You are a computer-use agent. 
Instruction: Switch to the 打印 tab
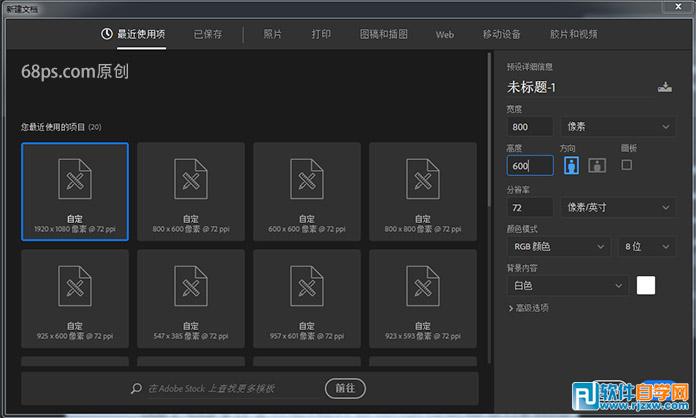(x=321, y=34)
